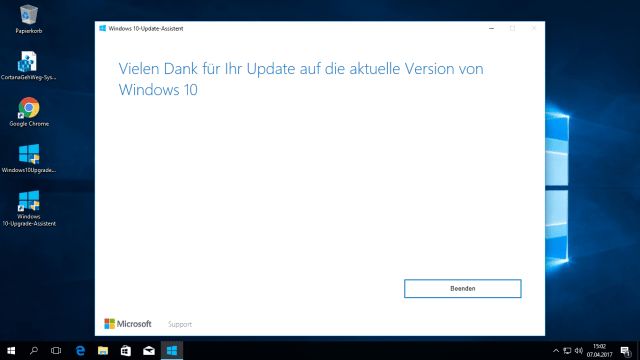Image resolution: width=640 pixels, height=360 pixels.
Task: Open the Action Center notifications icon
Action: 625,351
